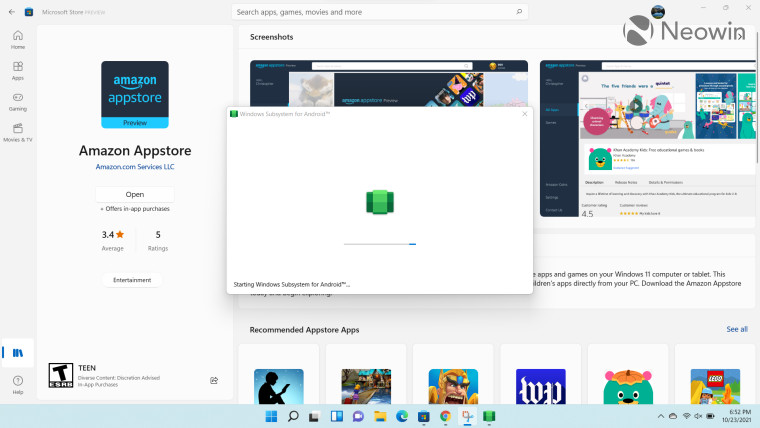The width and height of the screenshot is (760, 428).
Task: Click the OneDrive cloud tray icon
Action: pos(673,416)
